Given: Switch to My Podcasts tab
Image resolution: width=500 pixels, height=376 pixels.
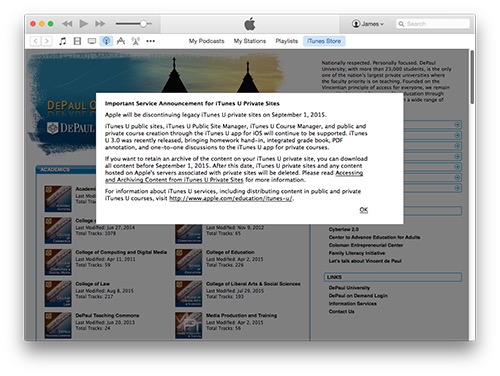Looking at the screenshot, I should (206, 41).
